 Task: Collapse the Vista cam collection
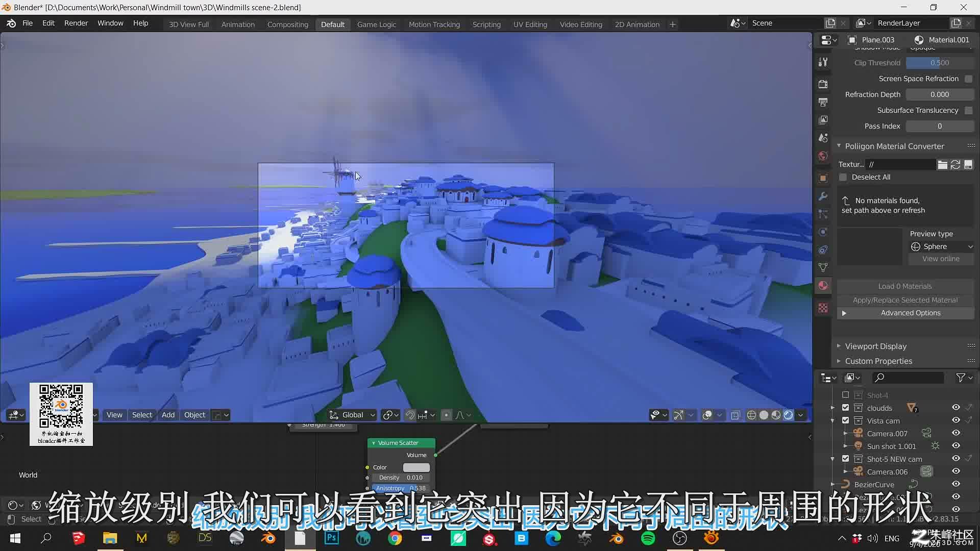(x=832, y=420)
